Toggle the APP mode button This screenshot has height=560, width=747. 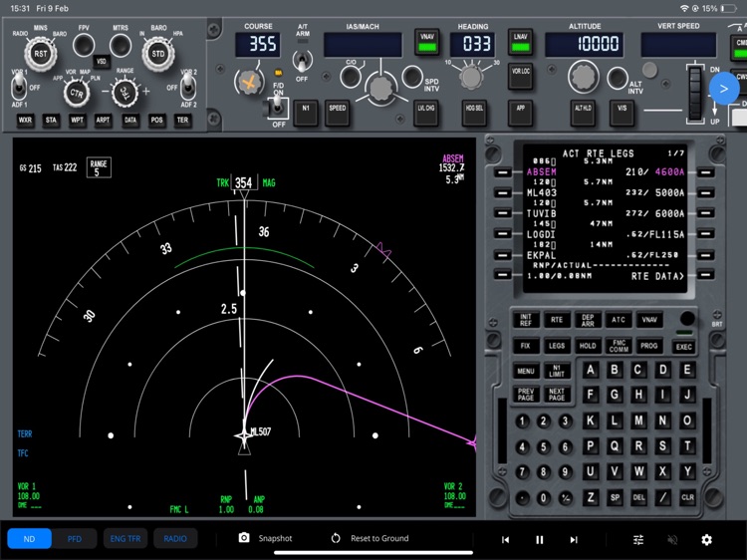tap(520, 114)
